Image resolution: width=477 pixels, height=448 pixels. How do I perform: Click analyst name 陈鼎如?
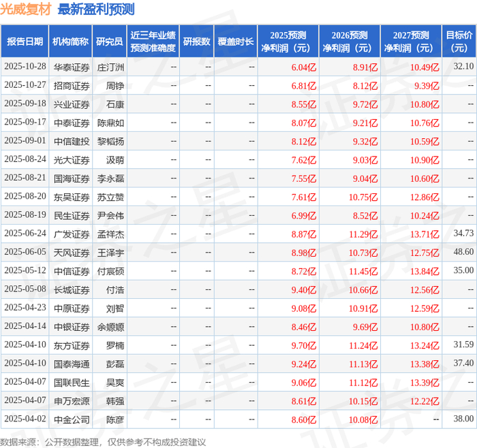110,123
